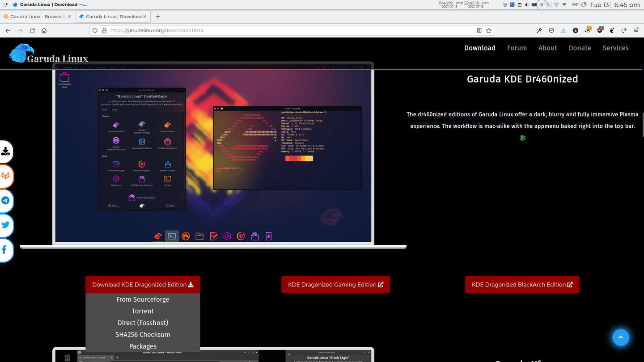Image resolution: width=644 pixels, height=362 pixels.
Task: Click the scroll-to-top arrow button
Action: 620,337
